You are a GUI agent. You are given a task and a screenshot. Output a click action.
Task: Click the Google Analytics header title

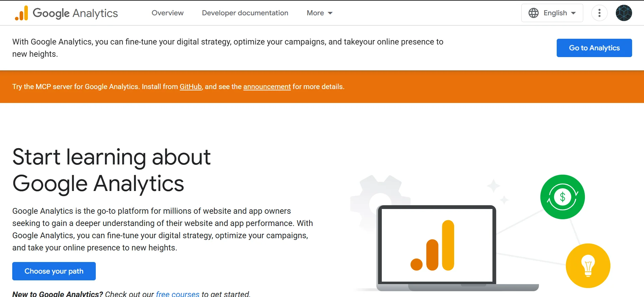pyautogui.click(x=75, y=13)
